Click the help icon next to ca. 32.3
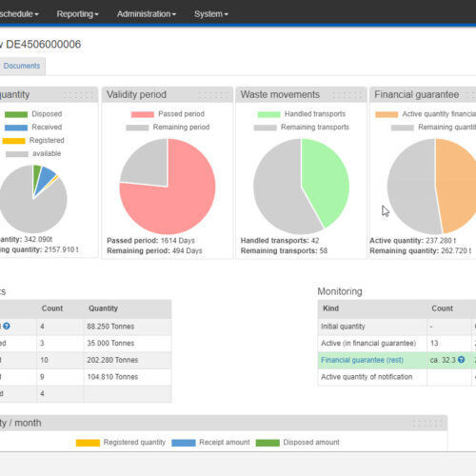 click(462, 360)
